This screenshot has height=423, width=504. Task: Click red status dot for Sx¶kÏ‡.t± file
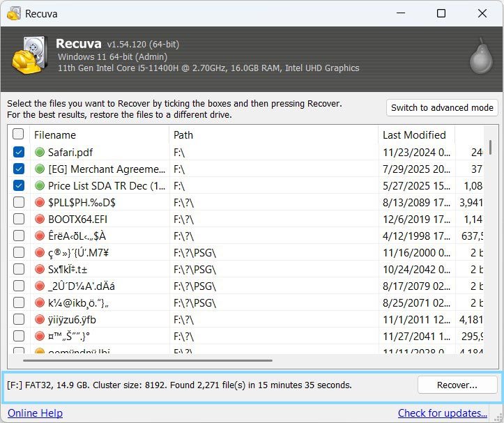(40, 269)
